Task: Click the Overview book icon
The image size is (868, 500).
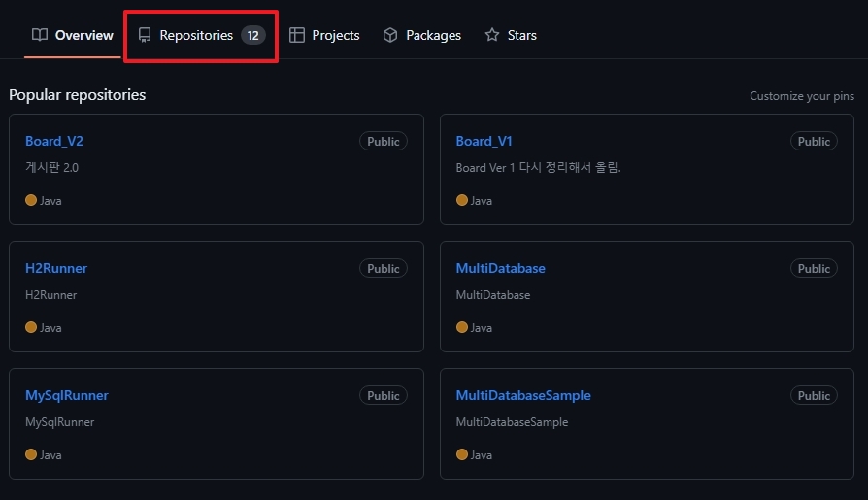Action: [x=39, y=35]
